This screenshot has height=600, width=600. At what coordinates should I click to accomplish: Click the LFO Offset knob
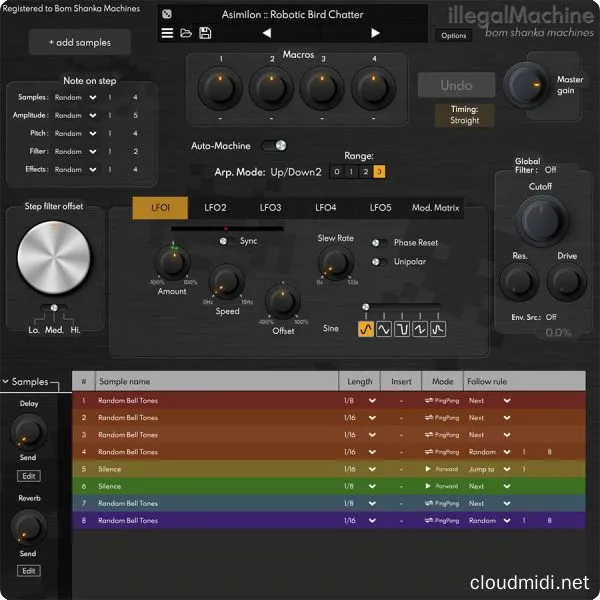point(283,302)
